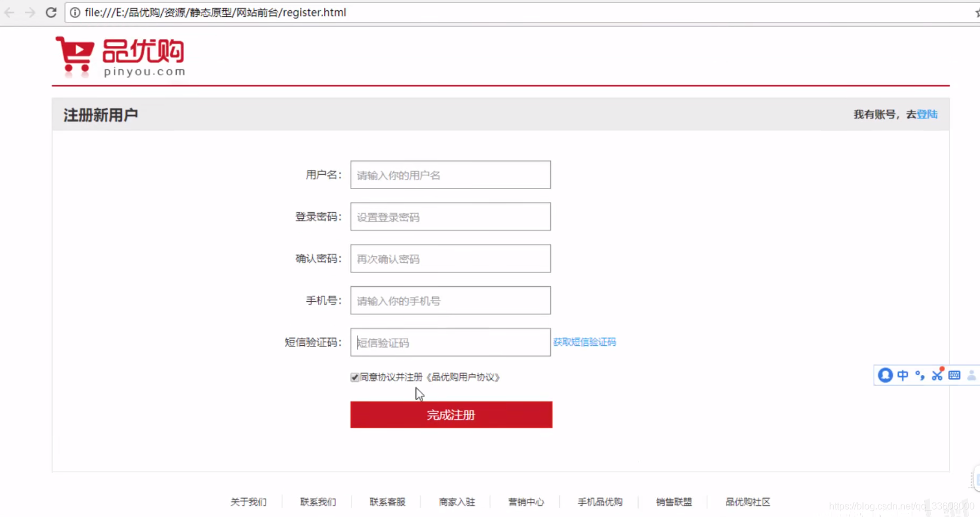The width and height of the screenshot is (980, 517).
Task: Open 品优购社区 footer link
Action: 748,502
